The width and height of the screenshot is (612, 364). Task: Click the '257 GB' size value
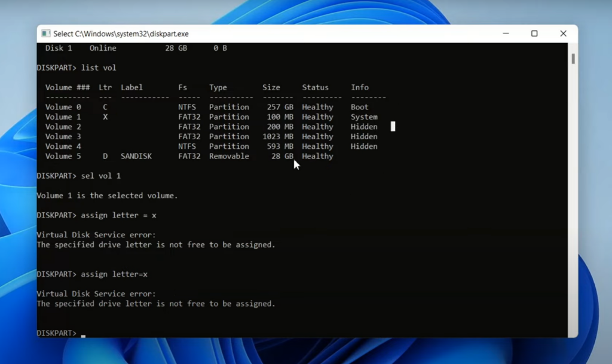click(280, 107)
